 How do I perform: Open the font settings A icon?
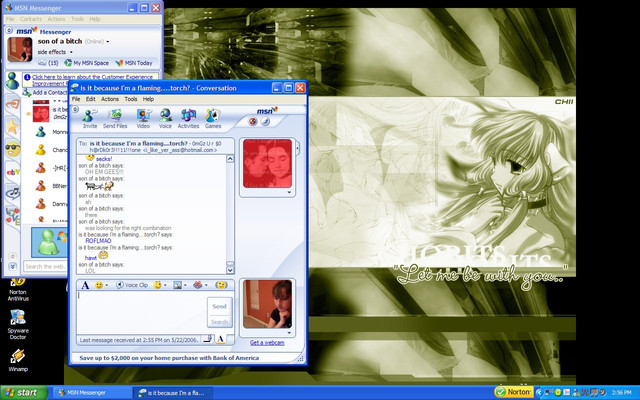pos(85,285)
